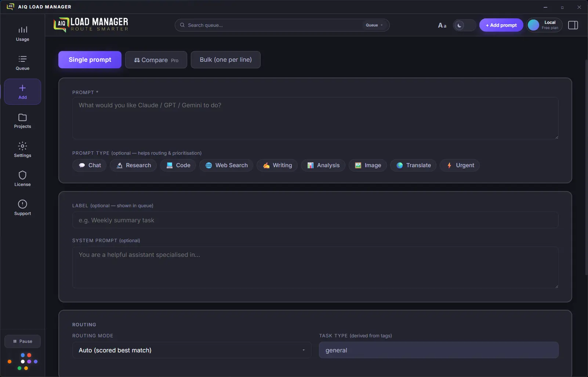This screenshot has height=377, width=588.
Task: Toggle the dark mode moon switch
Action: click(x=464, y=25)
